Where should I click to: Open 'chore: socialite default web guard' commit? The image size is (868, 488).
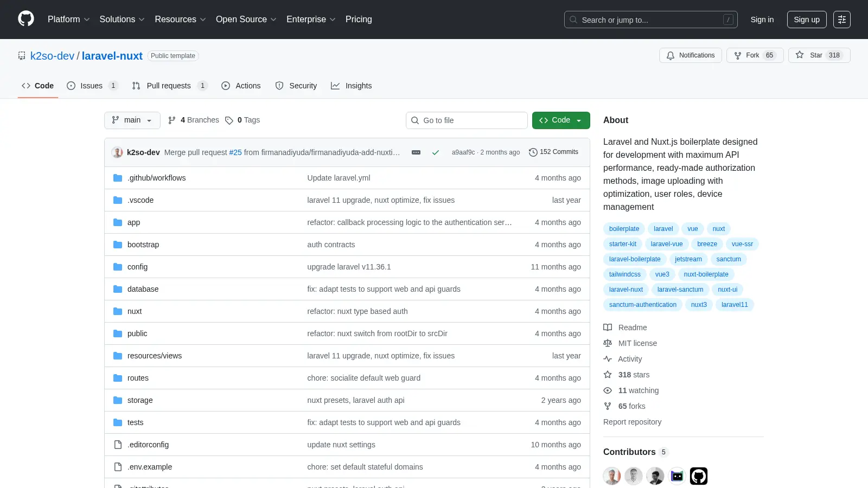(x=364, y=378)
